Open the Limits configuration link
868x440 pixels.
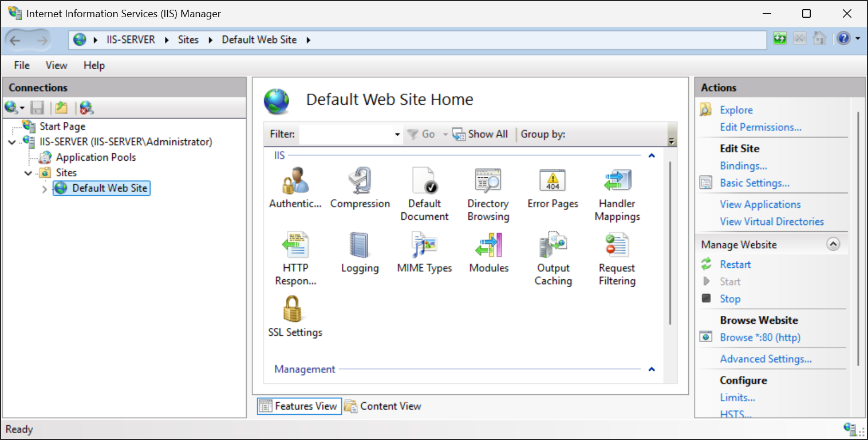tap(737, 398)
